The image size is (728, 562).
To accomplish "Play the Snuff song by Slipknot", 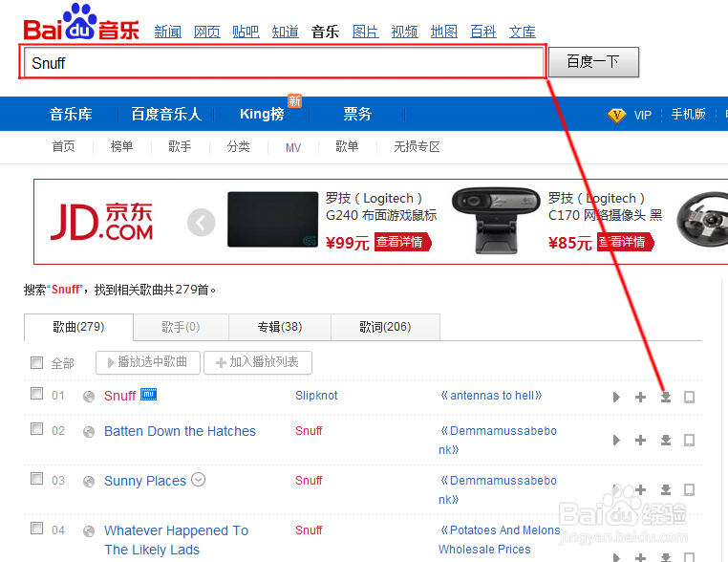I will (616, 397).
